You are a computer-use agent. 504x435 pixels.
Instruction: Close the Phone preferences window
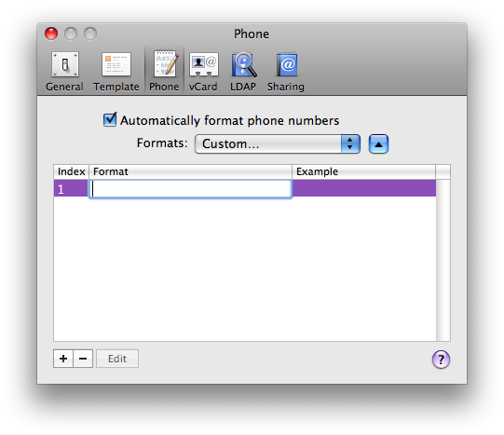tap(51, 34)
